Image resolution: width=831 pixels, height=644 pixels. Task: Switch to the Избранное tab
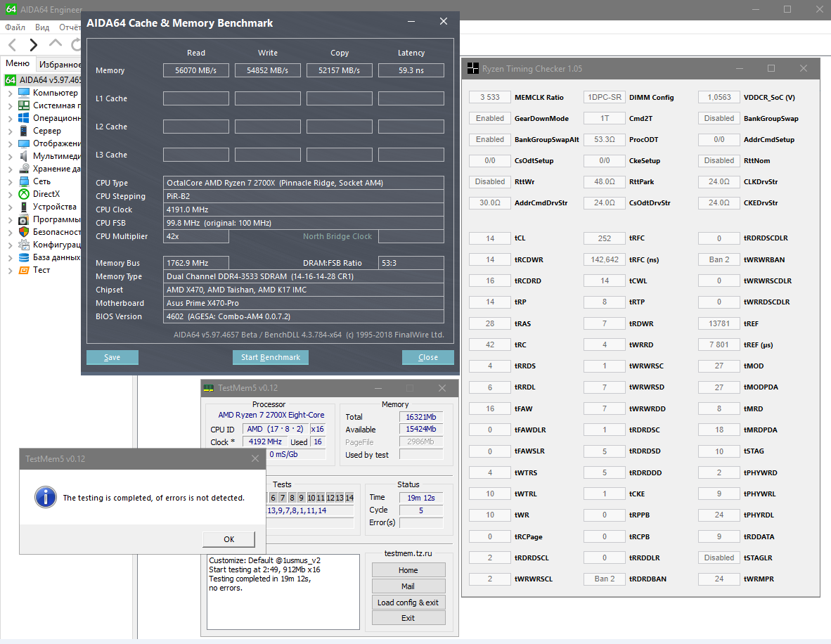click(x=59, y=64)
